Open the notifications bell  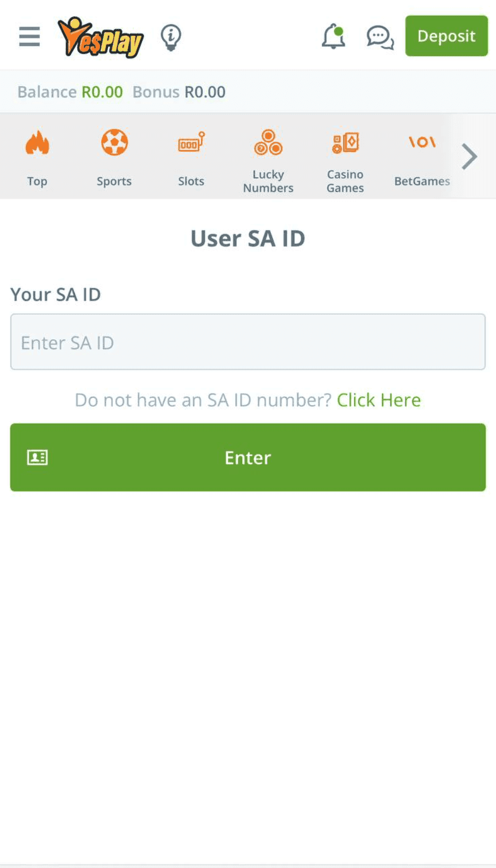333,36
